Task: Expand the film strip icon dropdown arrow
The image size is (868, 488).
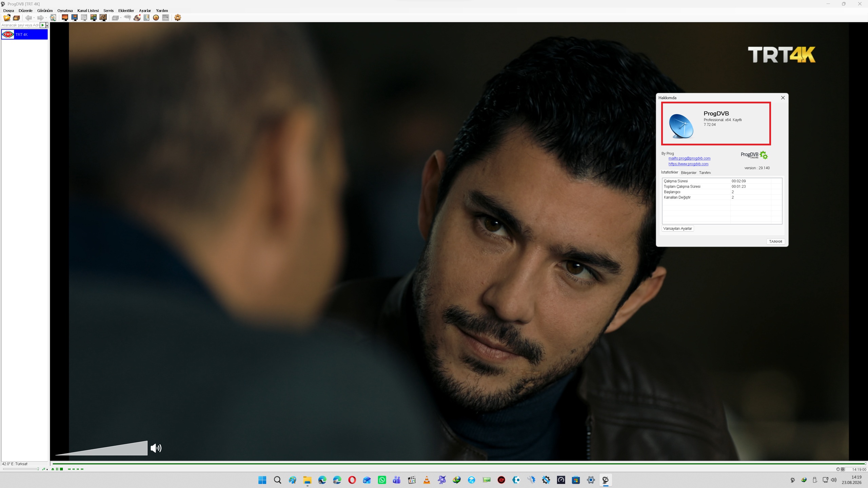Action: point(121,18)
